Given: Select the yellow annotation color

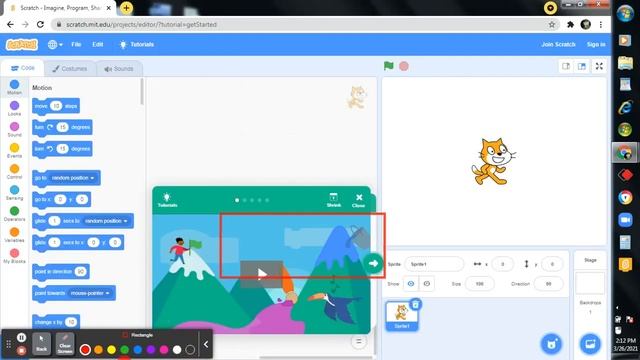Looking at the screenshot, I should click(111, 349).
